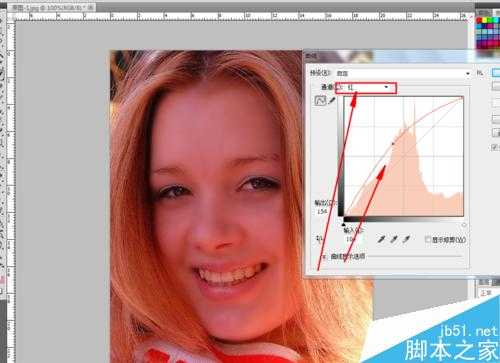
Task: Click the input value field
Action: [350, 239]
